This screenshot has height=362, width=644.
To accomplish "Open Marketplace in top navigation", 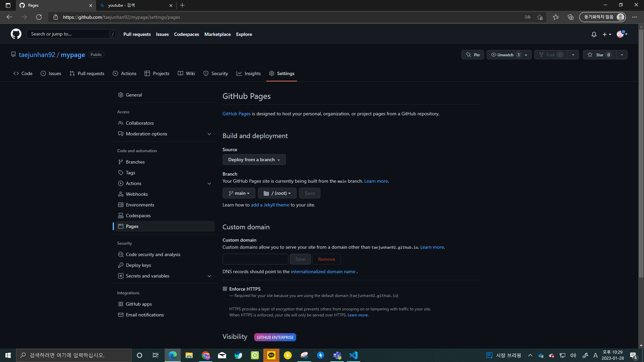I will [x=217, y=34].
